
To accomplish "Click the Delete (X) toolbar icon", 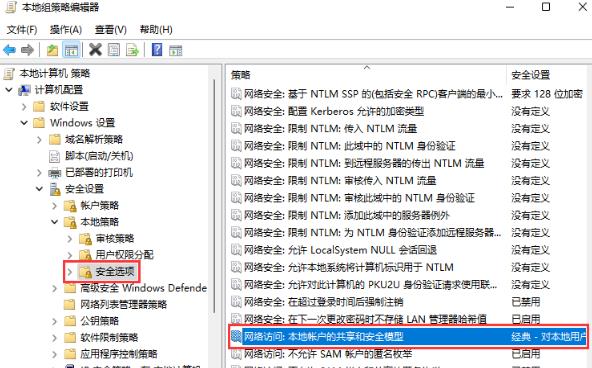I will 95,50.
